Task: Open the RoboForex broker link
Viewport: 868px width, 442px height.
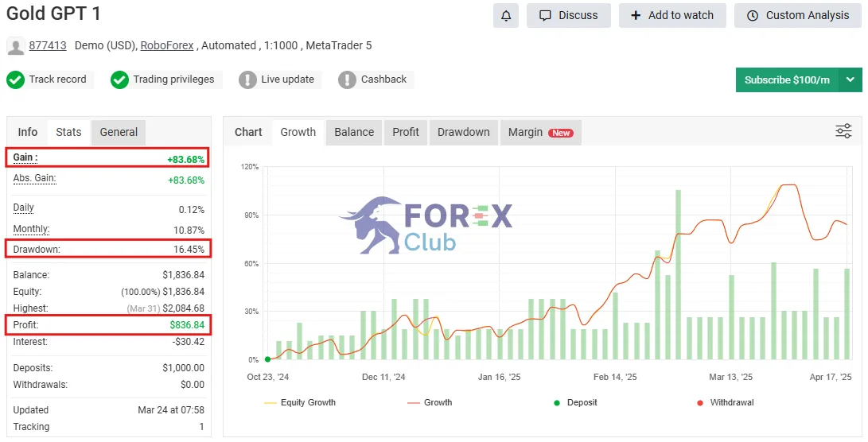Action: (166, 45)
